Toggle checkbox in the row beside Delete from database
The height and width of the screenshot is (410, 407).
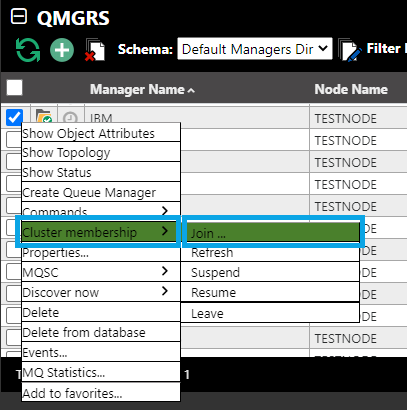pos(13,337)
